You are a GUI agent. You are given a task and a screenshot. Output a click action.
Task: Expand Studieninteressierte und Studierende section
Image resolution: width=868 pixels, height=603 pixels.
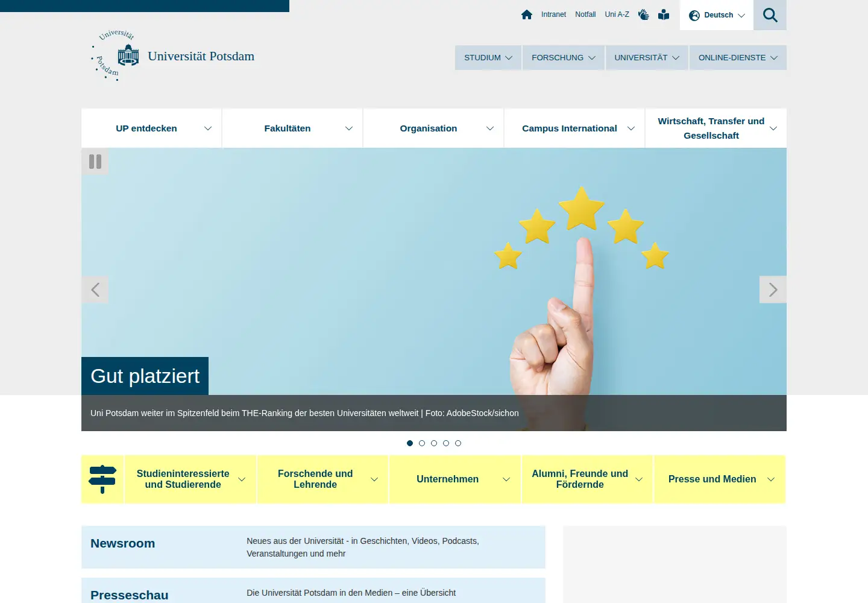click(190, 479)
